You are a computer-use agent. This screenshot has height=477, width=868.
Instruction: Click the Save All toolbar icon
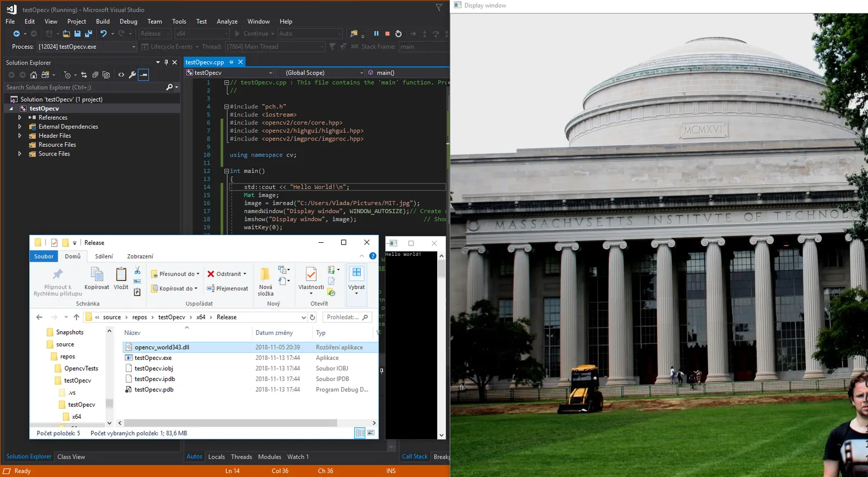[x=88, y=34]
